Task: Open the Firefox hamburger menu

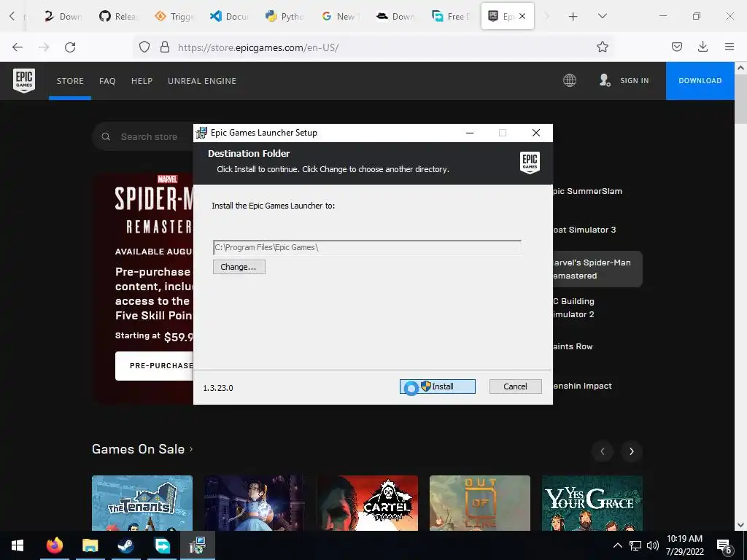Action: pyautogui.click(x=729, y=47)
